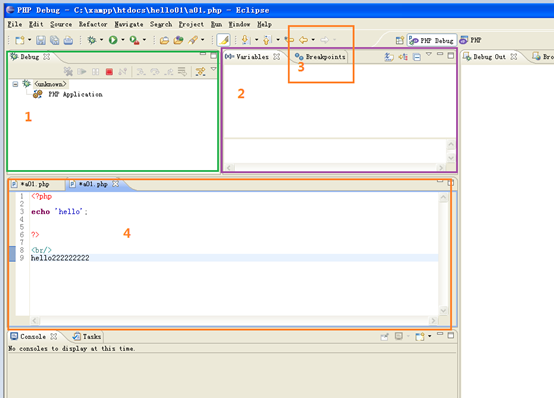The image size is (554, 398).
Task: Open the Navigate menu
Action: click(x=129, y=24)
